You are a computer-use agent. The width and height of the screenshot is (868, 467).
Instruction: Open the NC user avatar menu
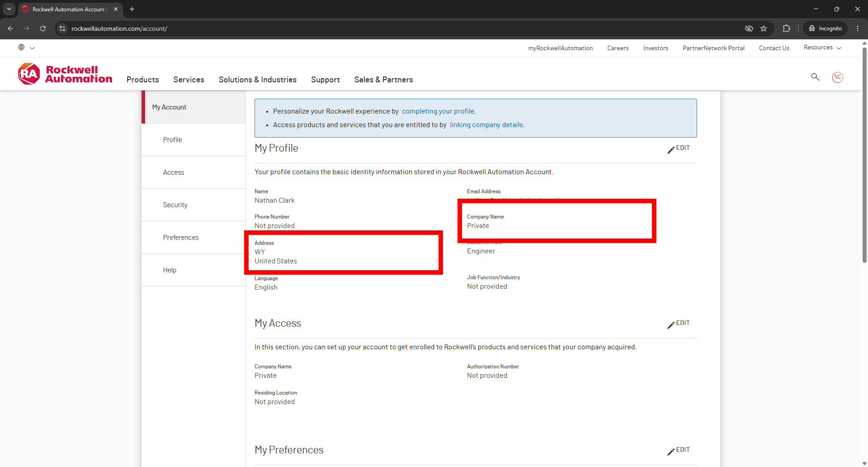coord(838,77)
